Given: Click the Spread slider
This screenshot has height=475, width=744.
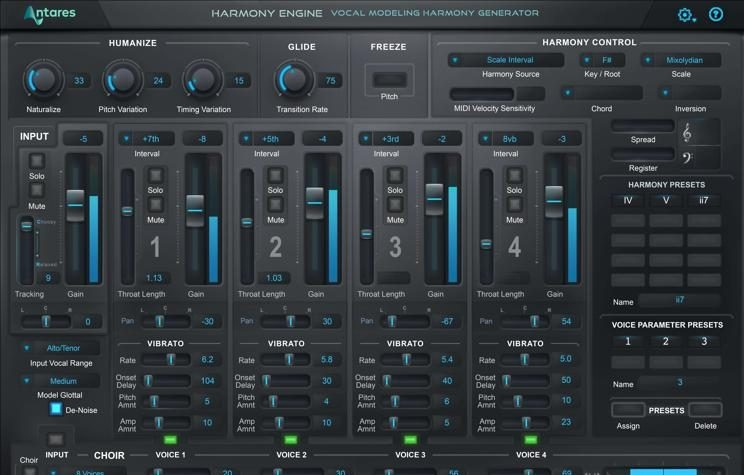Looking at the screenshot, I should [x=642, y=126].
